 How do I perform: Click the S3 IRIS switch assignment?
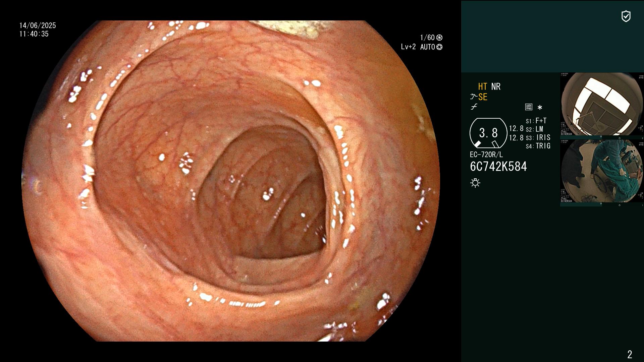pos(538,137)
